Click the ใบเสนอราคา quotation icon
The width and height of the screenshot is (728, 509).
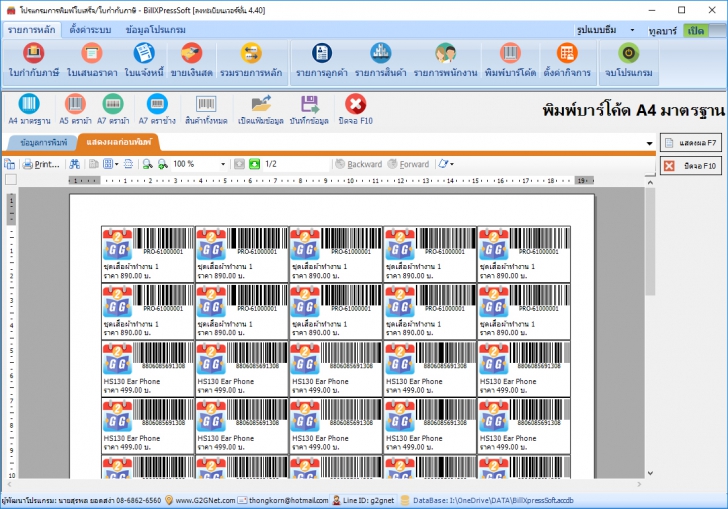(x=92, y=59)
